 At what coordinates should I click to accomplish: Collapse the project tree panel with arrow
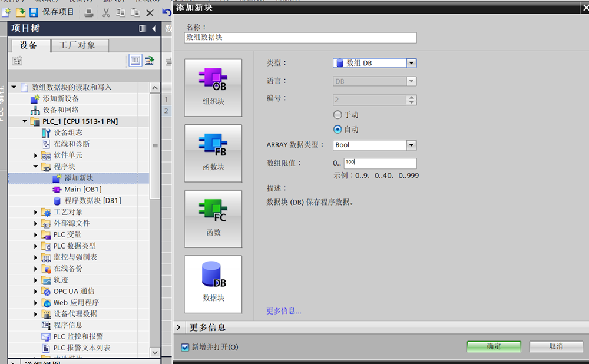[x=154, y=29]
